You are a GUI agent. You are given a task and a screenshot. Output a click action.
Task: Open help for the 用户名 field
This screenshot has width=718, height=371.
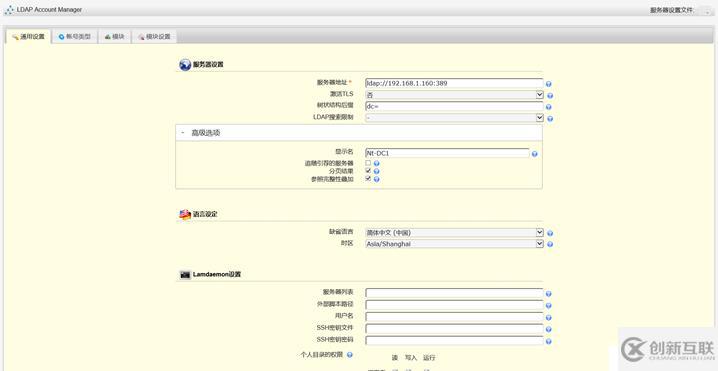click(x=549, y=317)
